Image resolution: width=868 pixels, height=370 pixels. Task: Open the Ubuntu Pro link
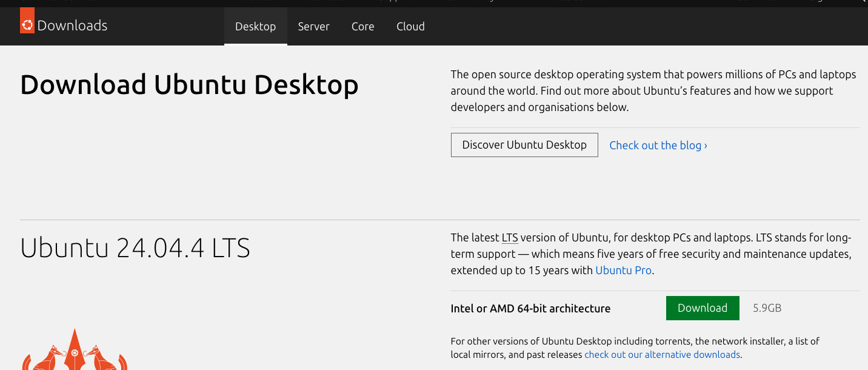[x=623, y=271]
